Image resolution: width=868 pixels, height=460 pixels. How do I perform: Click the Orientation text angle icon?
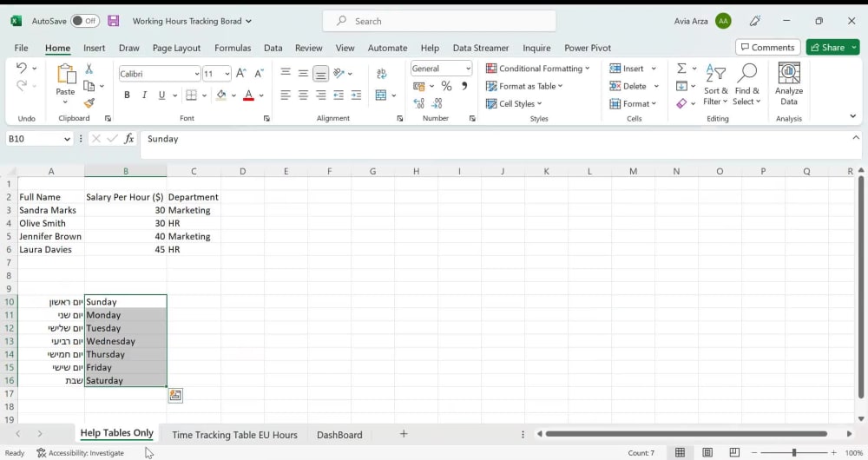pos(339,73)
